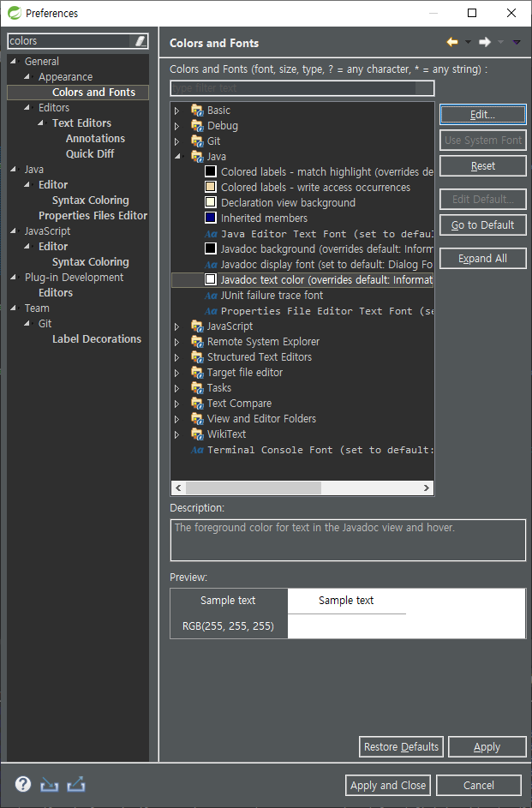The image size is (532, 808).
Task: Click the Tasks category folder icon
Action: (x=197, y=388)
